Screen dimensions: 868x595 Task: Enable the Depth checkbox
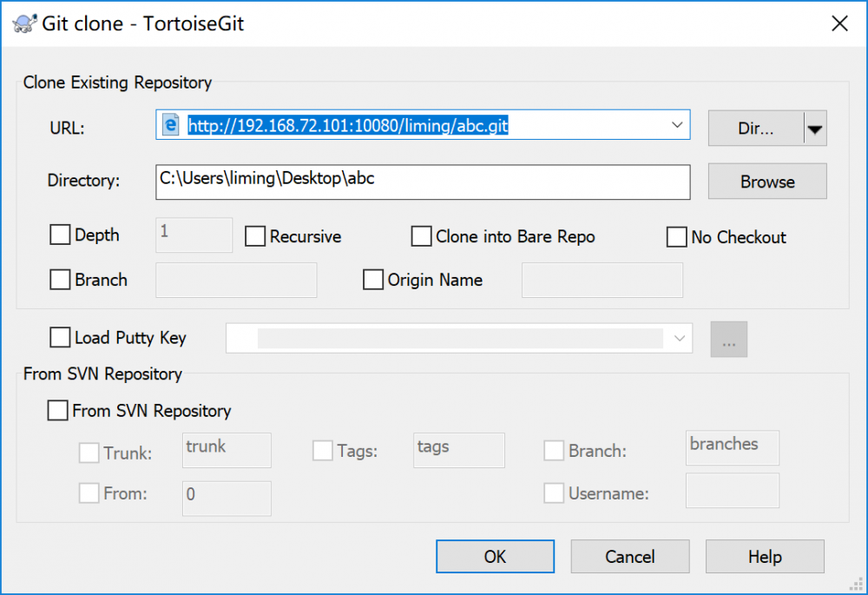point(61,235)
